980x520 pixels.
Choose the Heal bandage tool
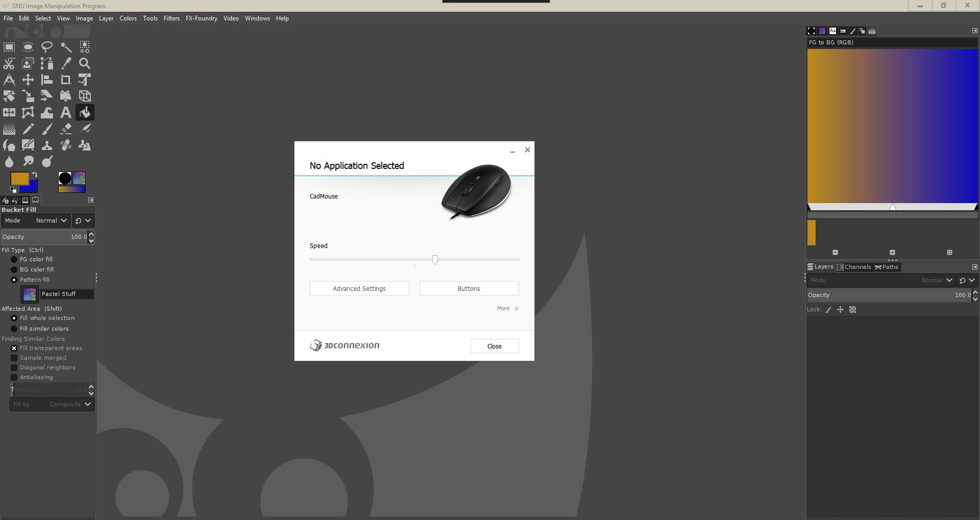(x=66, y=145)
